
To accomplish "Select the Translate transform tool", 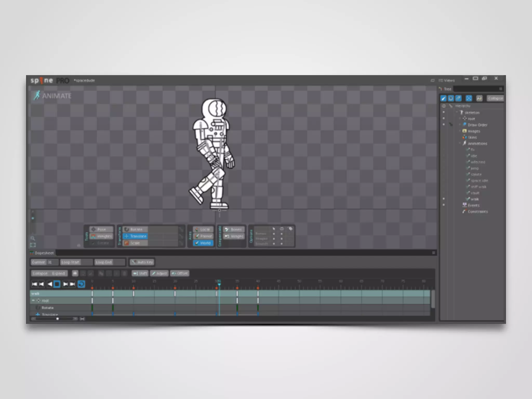I will coord(136,236).
